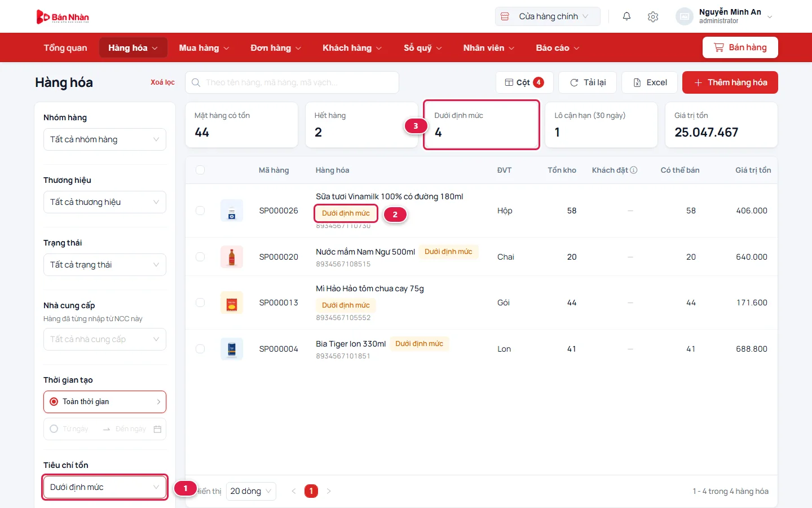Toggle the select-all checkbox in table header
812x508 pixels.
tap(200, 170)
